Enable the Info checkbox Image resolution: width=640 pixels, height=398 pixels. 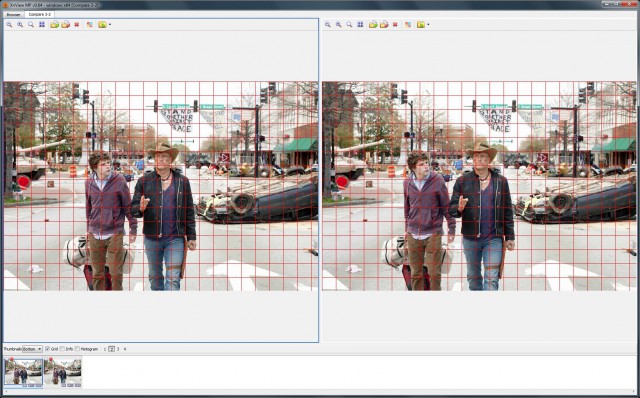point(62,349)
